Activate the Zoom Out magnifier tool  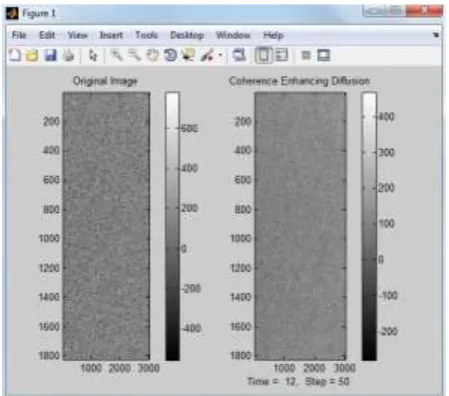[x=134, y=55]
